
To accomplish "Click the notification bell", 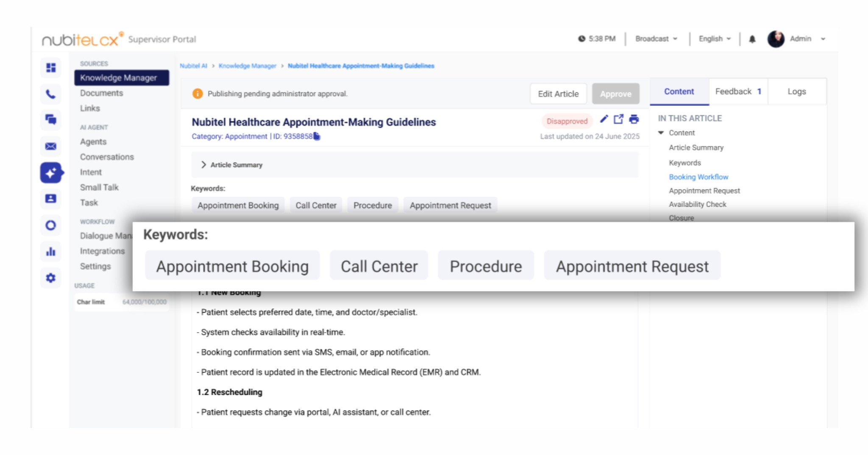I will [x=751, y=39].
